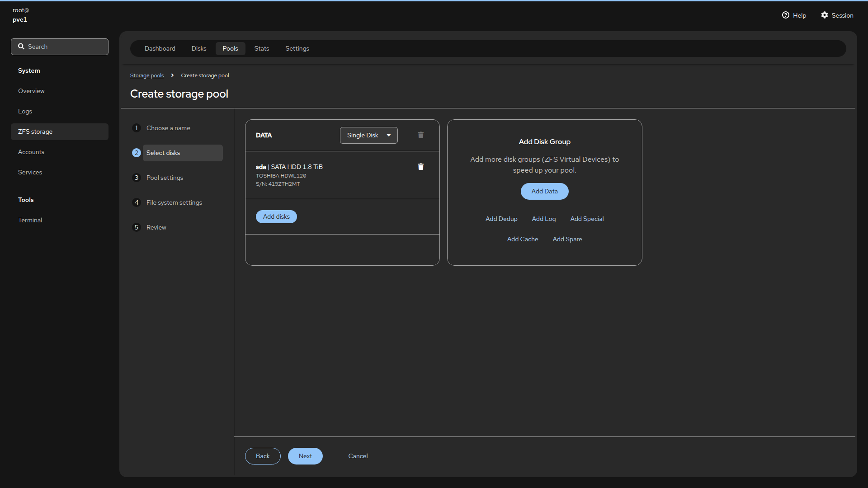
Task: Click the DATA group trash icon
Action: 420,135
